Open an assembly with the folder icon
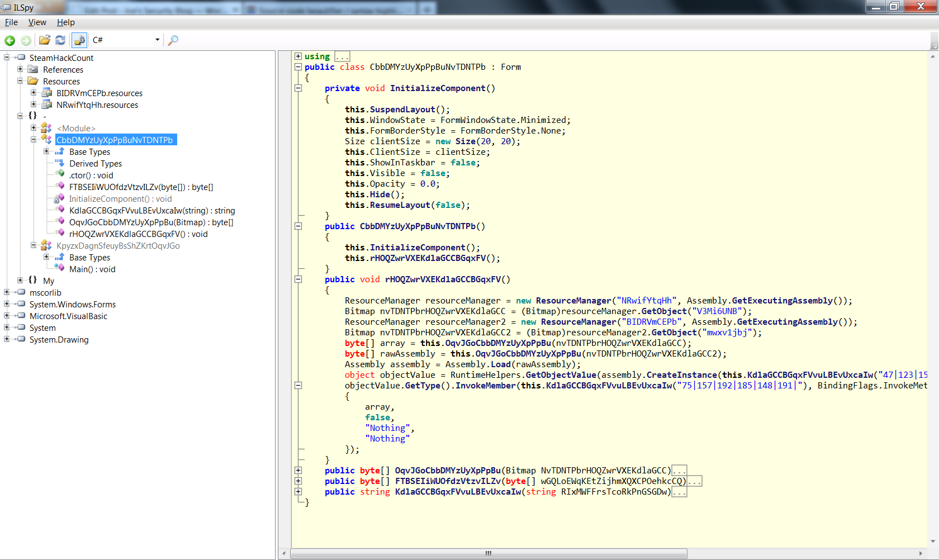This screenshot has height=560, width=939. pyautogui.click(x=45, y=40)
